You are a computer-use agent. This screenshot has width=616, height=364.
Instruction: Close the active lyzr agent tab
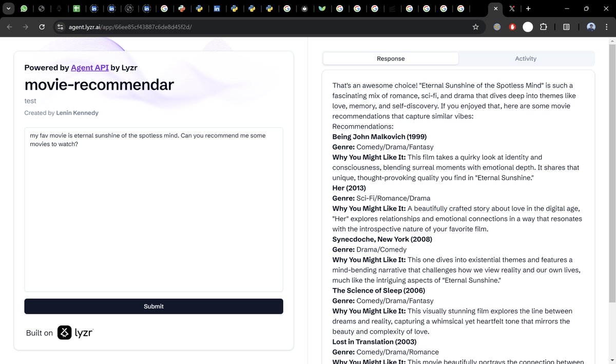pos(495,9)
